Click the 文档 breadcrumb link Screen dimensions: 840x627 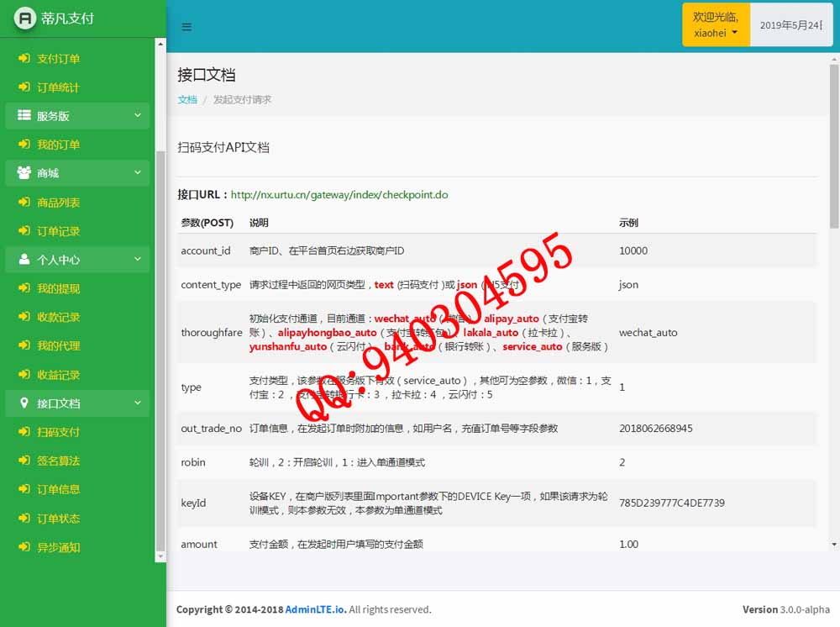pos(186,99)
